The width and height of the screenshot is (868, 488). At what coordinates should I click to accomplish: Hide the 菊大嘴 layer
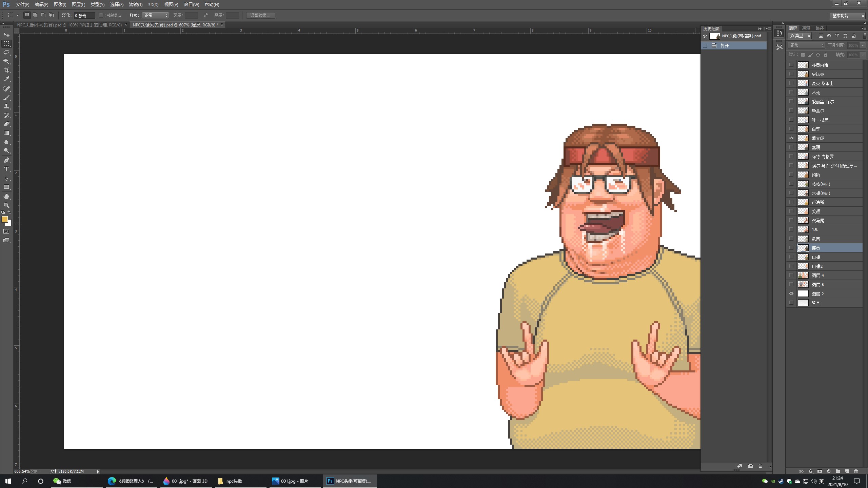pos(791,138)
